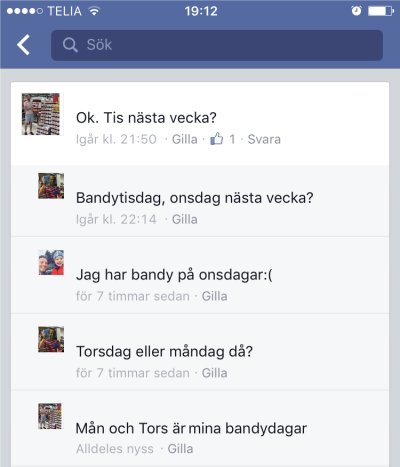Open profile picture beside 'Ok. Tis nästa vecka?'
The width and height of the screenshot is (400, 467).
point(41,114)
